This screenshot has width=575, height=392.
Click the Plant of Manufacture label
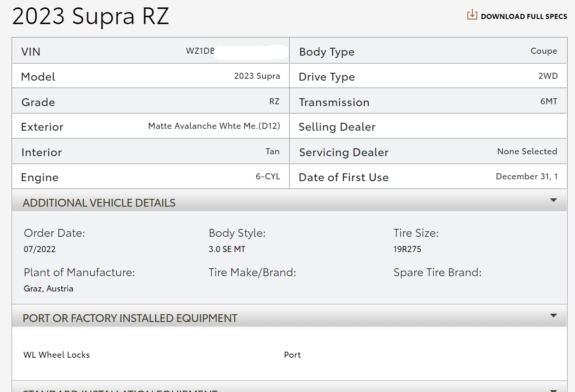pos(79,272)
